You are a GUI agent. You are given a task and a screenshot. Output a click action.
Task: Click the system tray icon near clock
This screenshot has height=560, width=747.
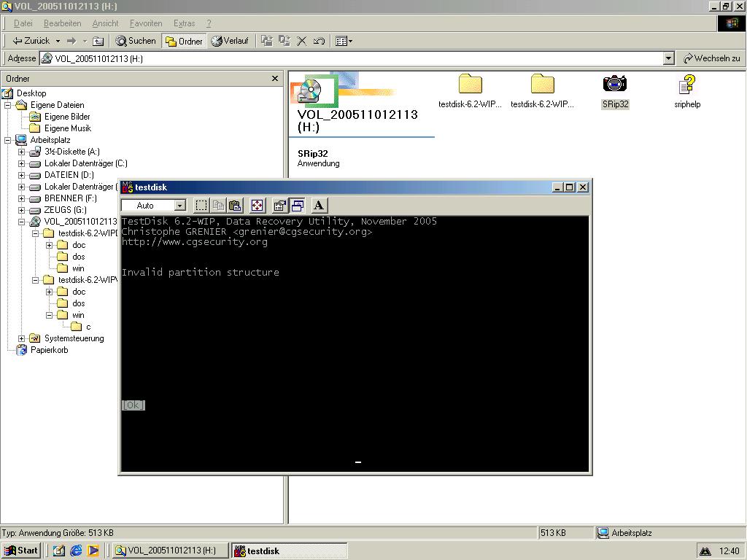click(705, 551)
